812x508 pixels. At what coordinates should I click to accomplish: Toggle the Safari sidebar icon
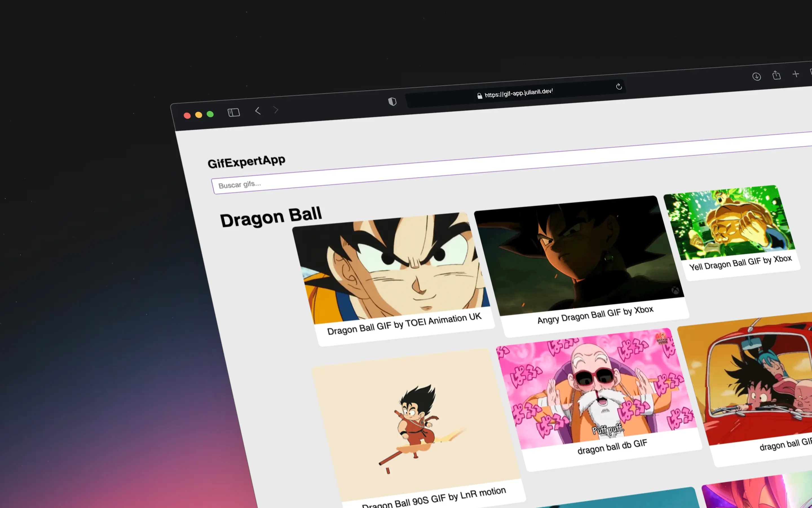233,112
